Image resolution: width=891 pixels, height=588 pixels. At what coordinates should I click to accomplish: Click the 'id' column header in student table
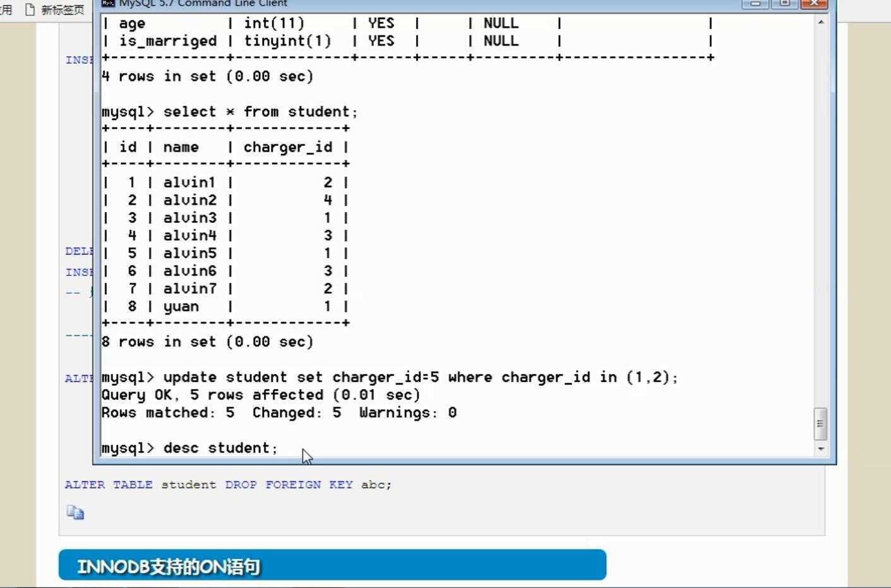click(128, 147)
